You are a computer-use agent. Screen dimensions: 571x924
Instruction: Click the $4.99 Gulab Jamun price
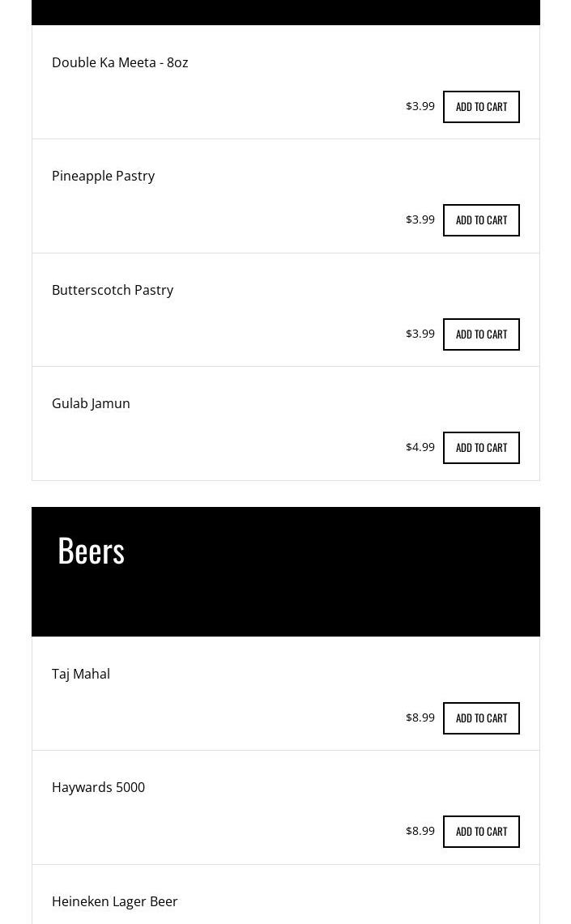click(x=420, y=447)
